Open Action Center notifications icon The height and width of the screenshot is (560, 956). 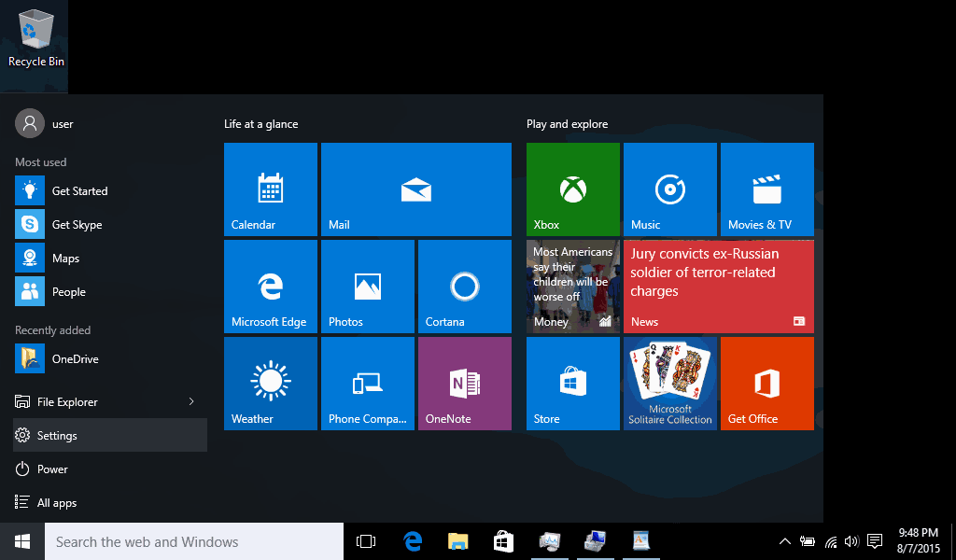point(875,541)
